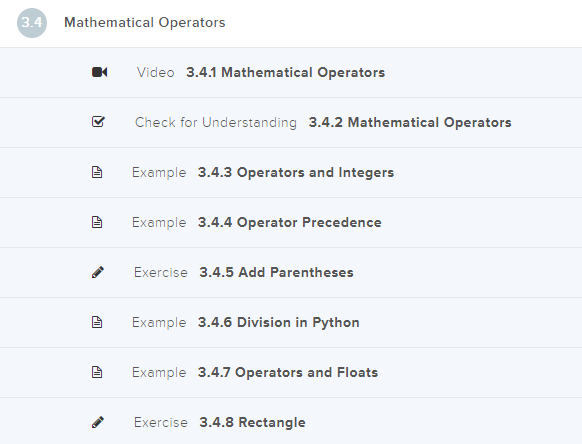Image resolution: width=582 pixels, height=444 pixels.
Task: Open 3.4.4 Operator Precedence example
Action: click(290, 222)
